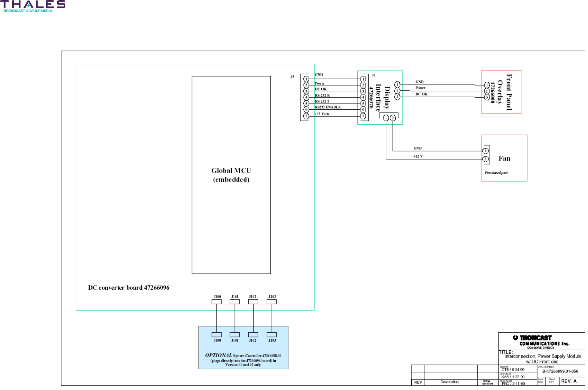Select the Display Interface 47266070 text

tap(379, 98)
